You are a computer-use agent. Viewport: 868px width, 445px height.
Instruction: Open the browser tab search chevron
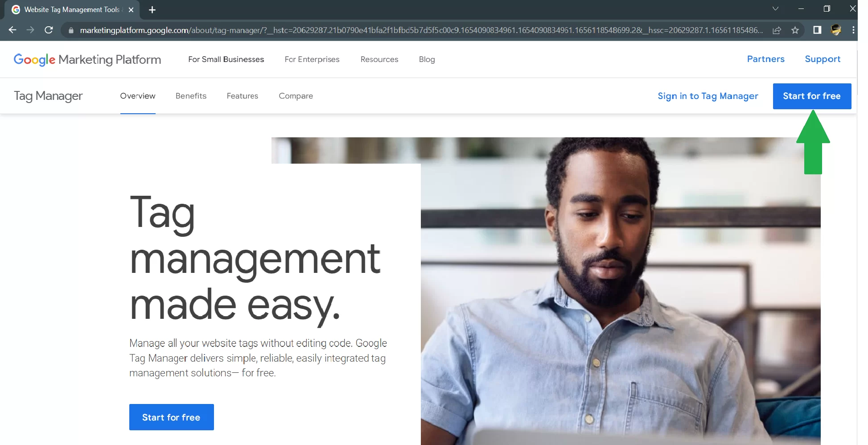click(x=776, y=9)
